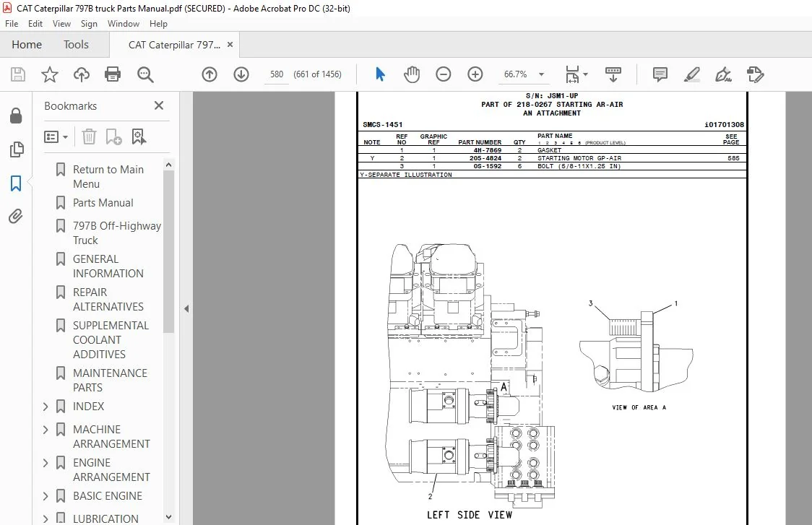Click the BOLT (5/8-11X1.25 IN) entry
Viewport: 812px width, 525px height.
(579, 166)
